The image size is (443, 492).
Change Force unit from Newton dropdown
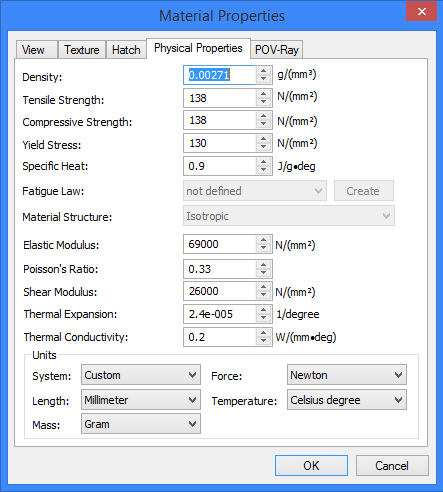[347, 375]
